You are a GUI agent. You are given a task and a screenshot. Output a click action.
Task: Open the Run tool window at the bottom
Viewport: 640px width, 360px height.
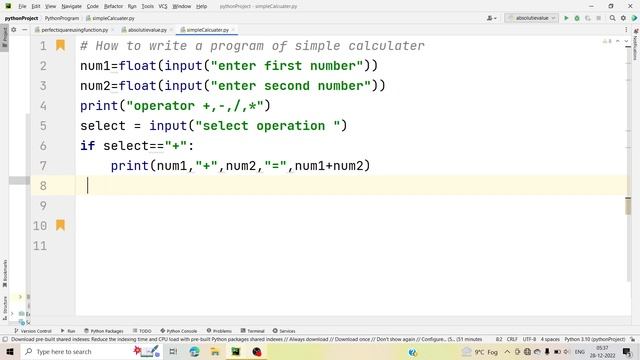68,331
